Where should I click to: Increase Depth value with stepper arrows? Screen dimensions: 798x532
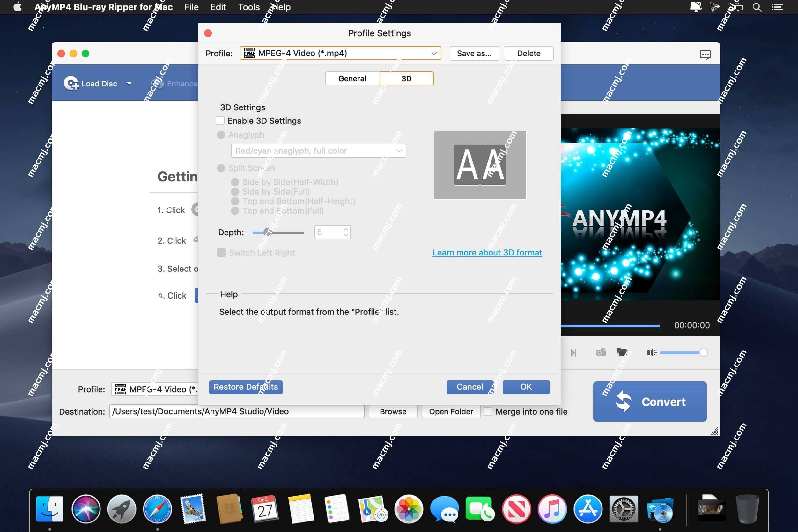tap(346, 229)
